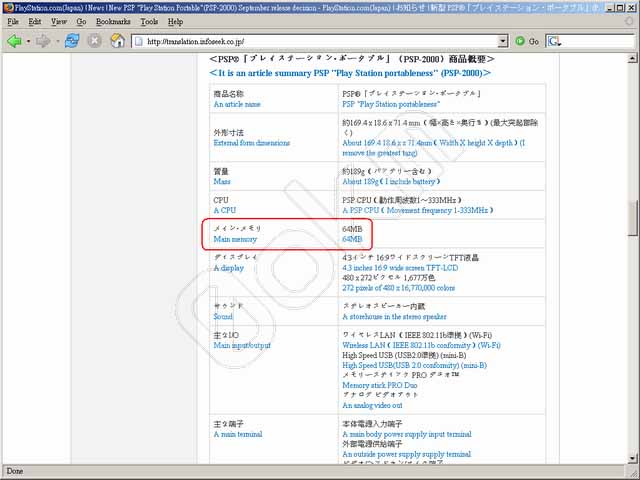Image resolution: width=640 pixels, height=480 pixels.
Task: Click 'Wireless LAN (IEEE 802.11b conformity) (Wi-Fi)' text
Action: point(421,345)
